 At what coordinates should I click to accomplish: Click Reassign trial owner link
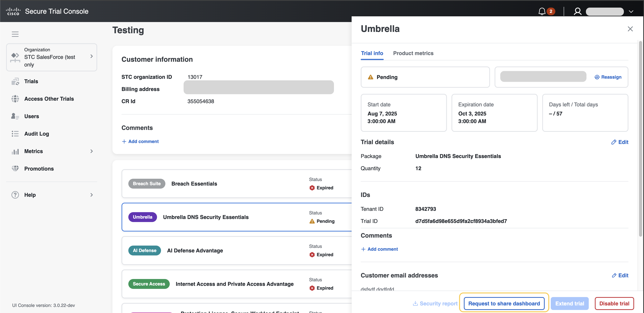[x=608, y=77]
